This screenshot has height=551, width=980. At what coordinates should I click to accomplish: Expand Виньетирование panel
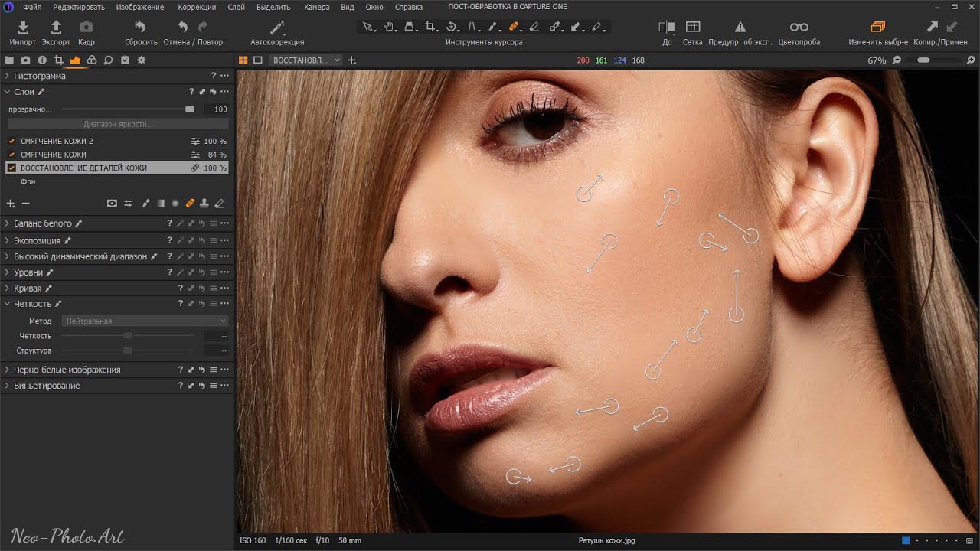coord(7,386)
